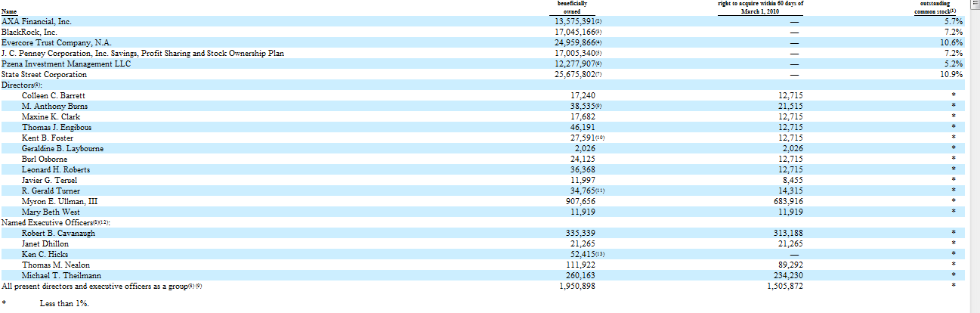Select Evercore's 24,959,866 shares value
The width and height of the screenshot is (980, 313).
(579, 43)
